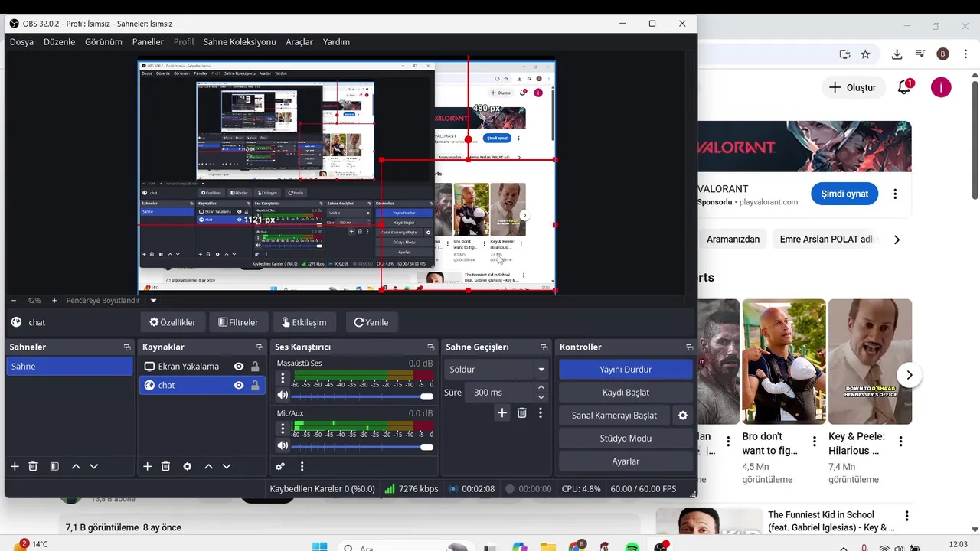This screenshot has height=551, width=980.
Task: Zoom out preview with minus icon
Action: click(14, 301)
